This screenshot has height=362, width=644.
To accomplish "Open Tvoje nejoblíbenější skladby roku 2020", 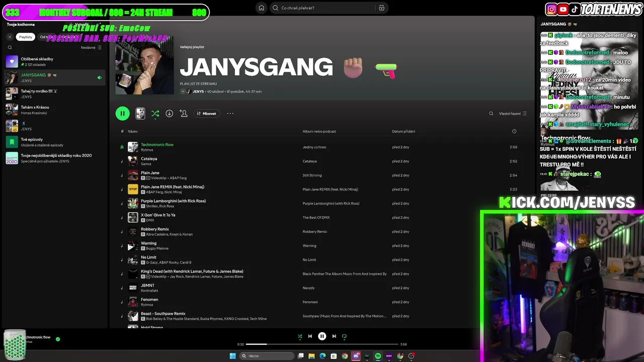I will (x=55, y=158).
